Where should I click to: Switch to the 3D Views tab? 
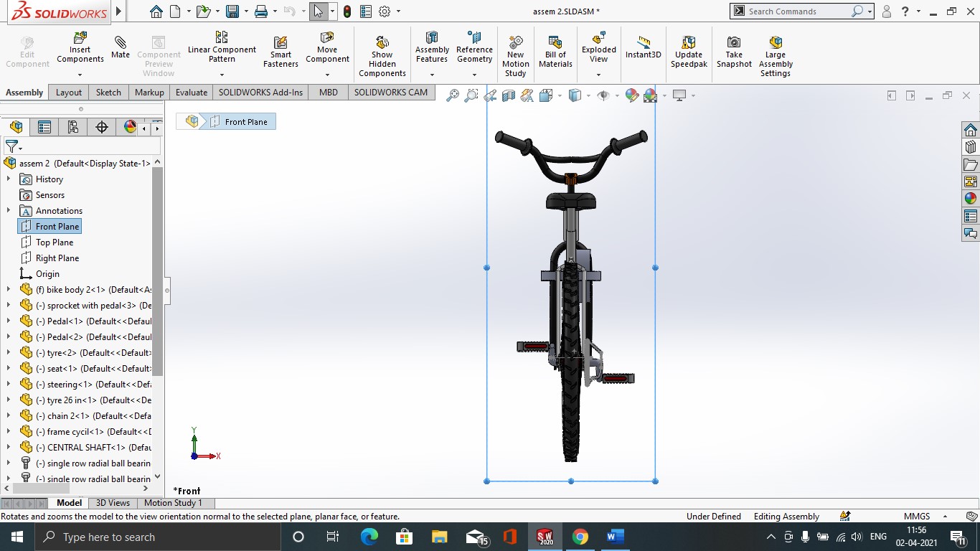[x=113, y=503]
